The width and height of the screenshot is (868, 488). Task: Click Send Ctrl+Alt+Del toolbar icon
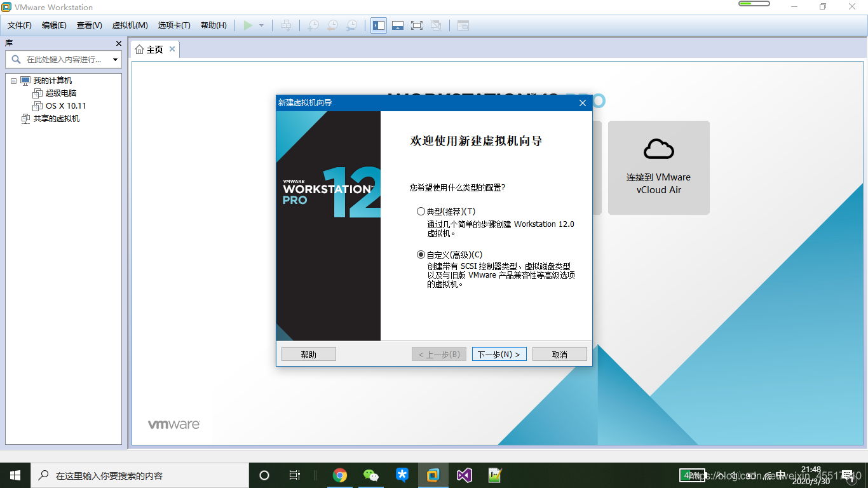pos(286,25)
